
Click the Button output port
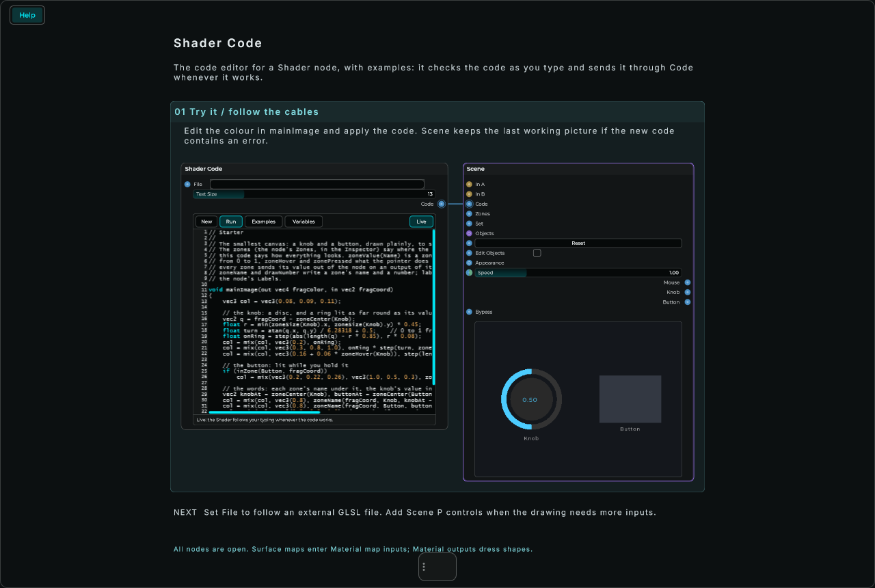pos(688,302)
